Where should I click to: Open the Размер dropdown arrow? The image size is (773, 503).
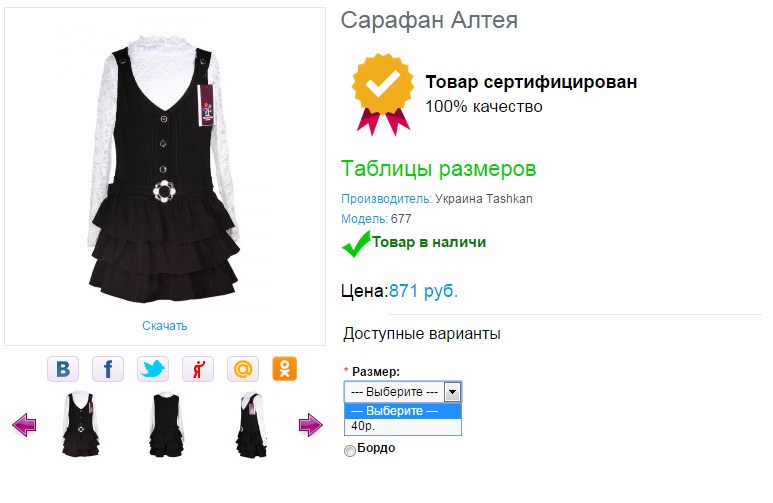coord(452,393)
